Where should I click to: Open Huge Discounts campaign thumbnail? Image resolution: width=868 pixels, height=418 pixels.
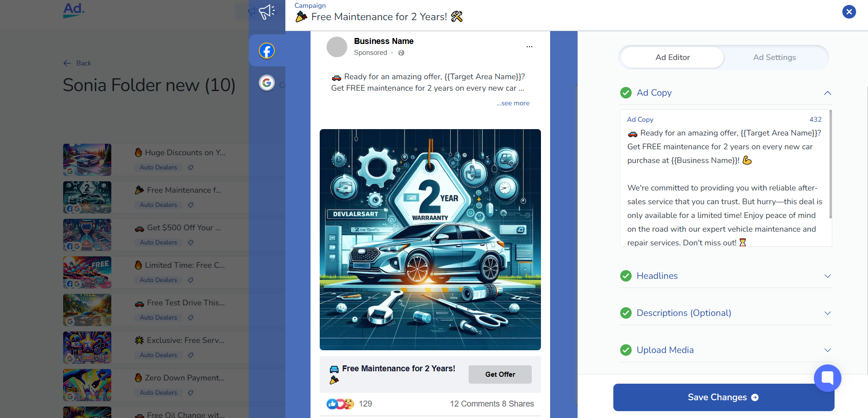(x=87, y=160)
